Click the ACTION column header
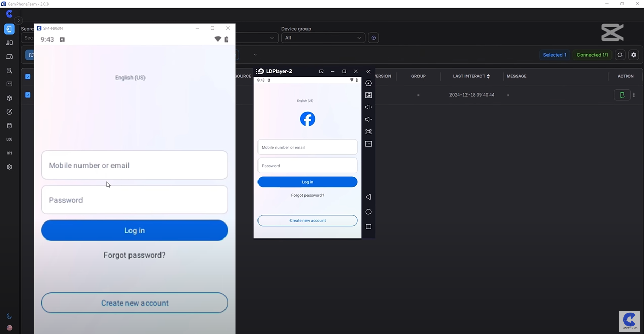This screenshot has width=644, height=334. tap(625, 76)
